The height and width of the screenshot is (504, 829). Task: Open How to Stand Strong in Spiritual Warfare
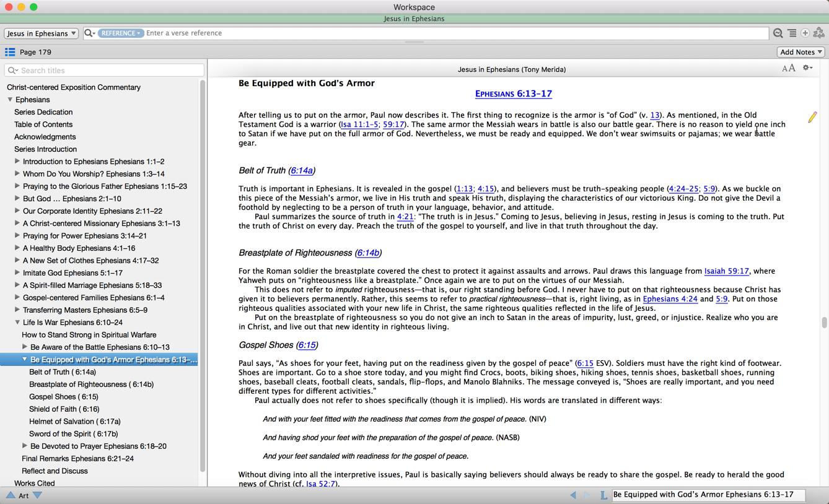89,335
